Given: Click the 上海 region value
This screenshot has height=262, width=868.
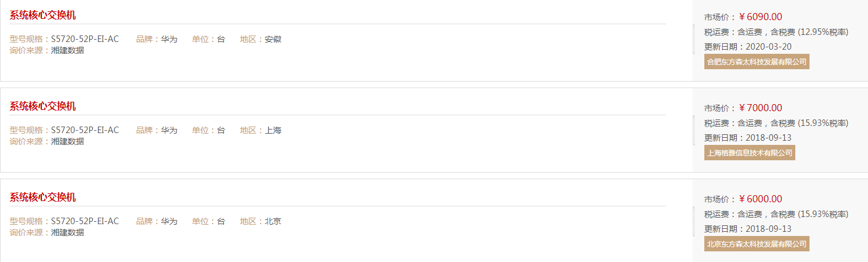Looking at the screenshot, I should coord(273,130).
